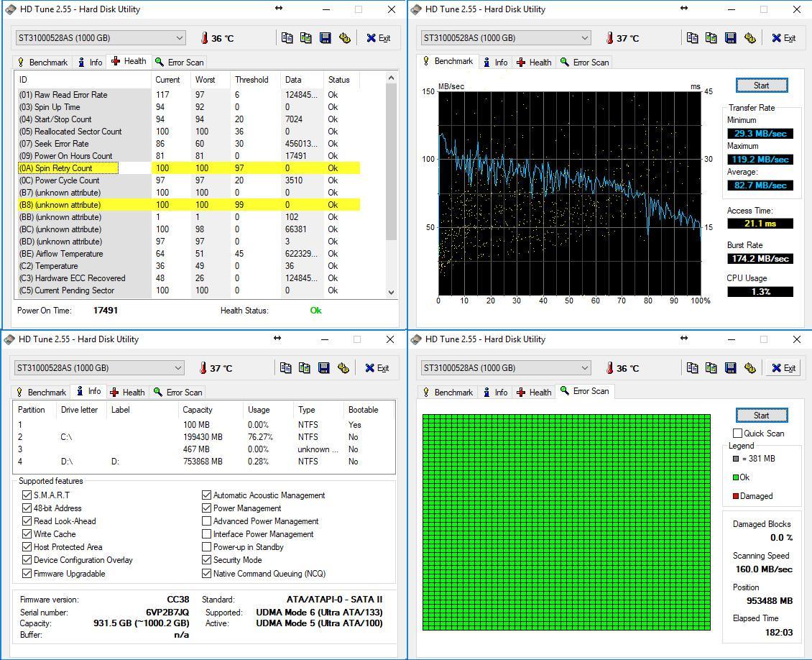Click options icon in Health window toolbar
812x660 pixels.
tap(344, 38)
